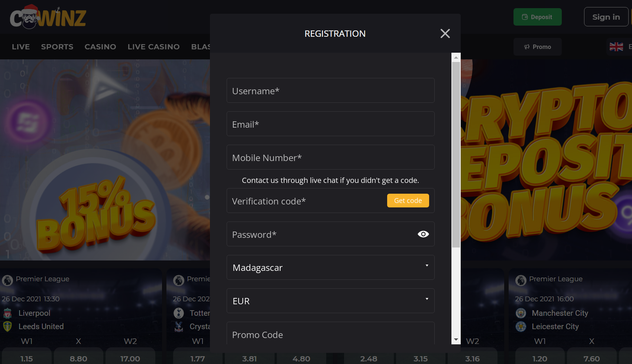Open the LIVE CASINO tab
The width and height of the screenshot is (632, 364).
coord(153,47)
